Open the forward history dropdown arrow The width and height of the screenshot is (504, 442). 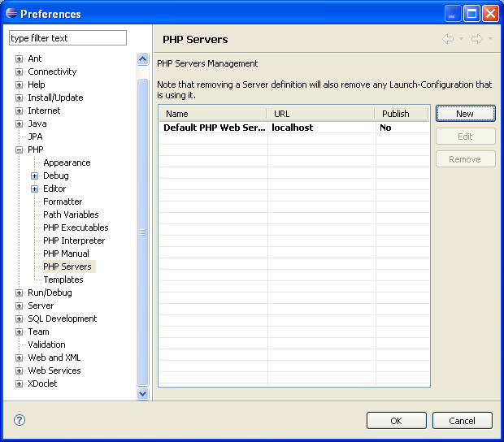(489, 39)
